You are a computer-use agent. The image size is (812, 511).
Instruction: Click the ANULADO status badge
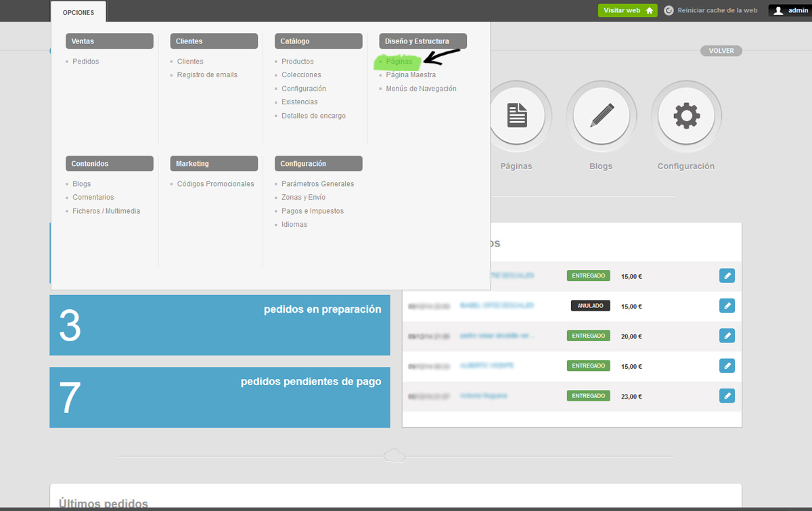pyautogui.click(x=590, y=306)
